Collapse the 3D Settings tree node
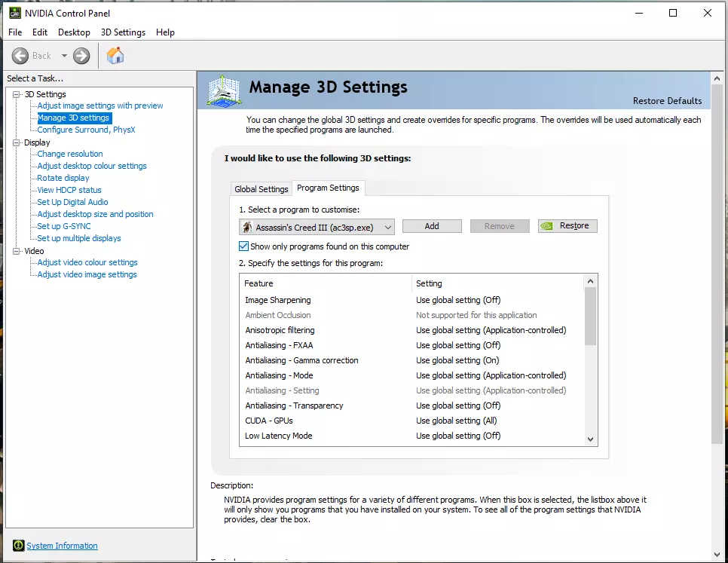 click(17, 94)
